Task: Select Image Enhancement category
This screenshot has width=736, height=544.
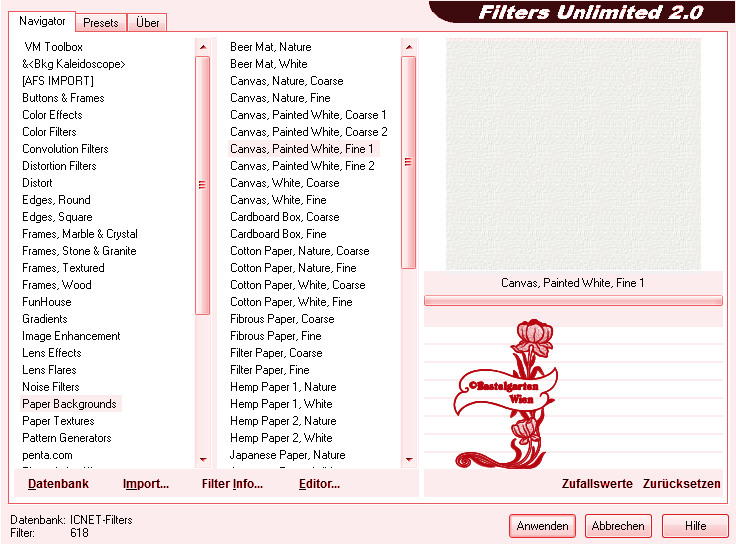Action: coord(71,336)
